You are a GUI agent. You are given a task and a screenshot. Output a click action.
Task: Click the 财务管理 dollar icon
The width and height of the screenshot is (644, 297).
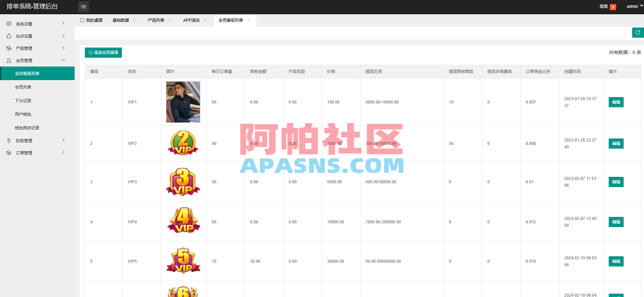pos(9,141)
